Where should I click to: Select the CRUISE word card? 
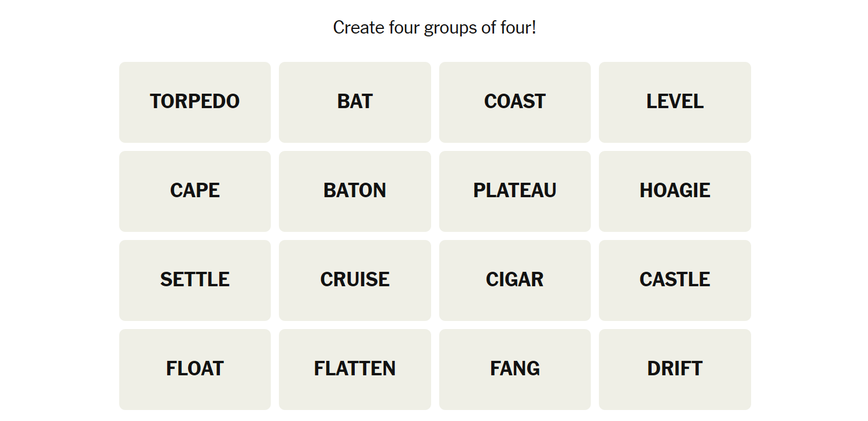(355, 280)
